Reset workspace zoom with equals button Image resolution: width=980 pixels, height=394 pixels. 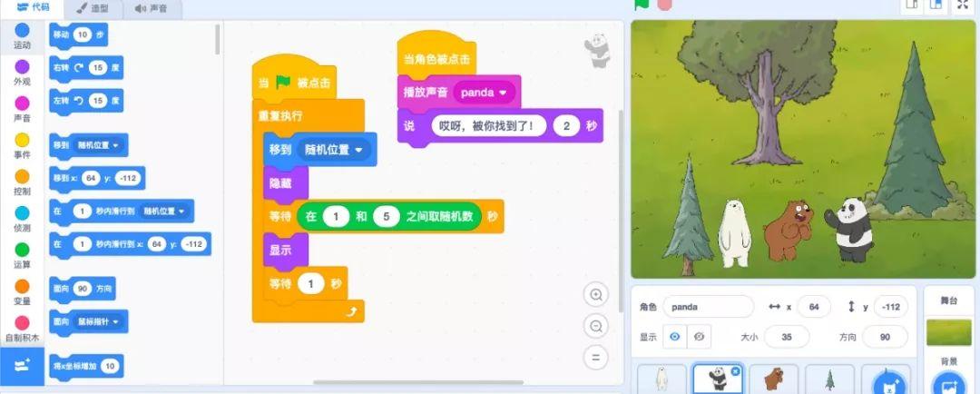(x=596, y=358)
